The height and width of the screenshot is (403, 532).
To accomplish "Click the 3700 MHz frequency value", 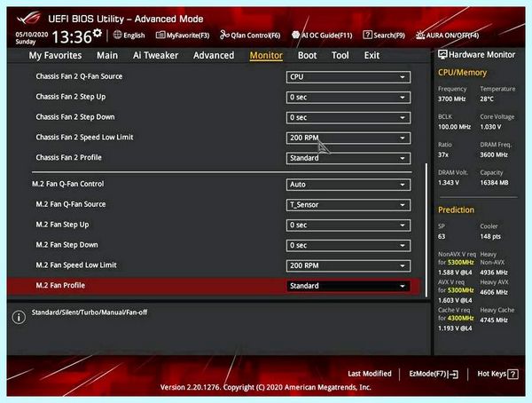I will click(x=451, y=99).
